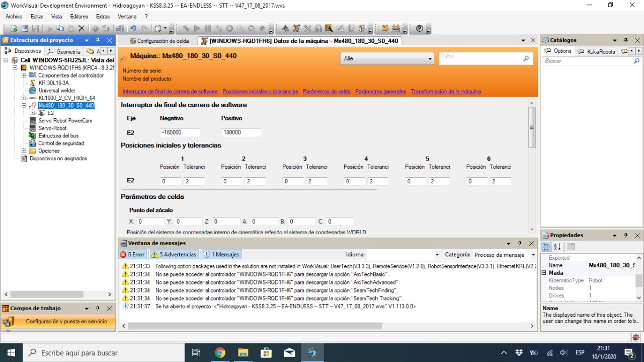The image size is (644, 362).
Task: Open the Alle filter dropdown
Action: 387,58
